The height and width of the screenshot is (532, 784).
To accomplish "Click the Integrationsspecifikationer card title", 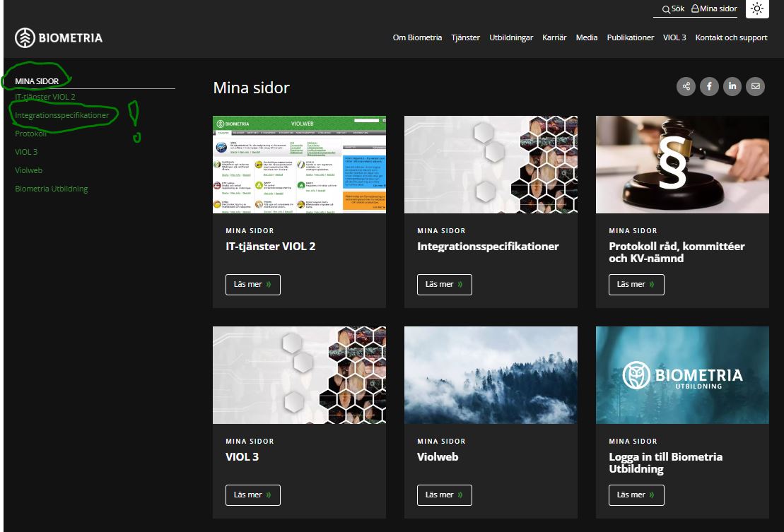I will pos(488,247).
